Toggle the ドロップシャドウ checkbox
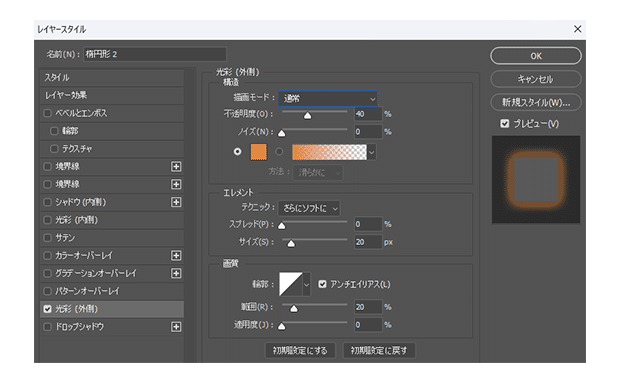This screenshot has width=620, height=383. click(47, 326)
